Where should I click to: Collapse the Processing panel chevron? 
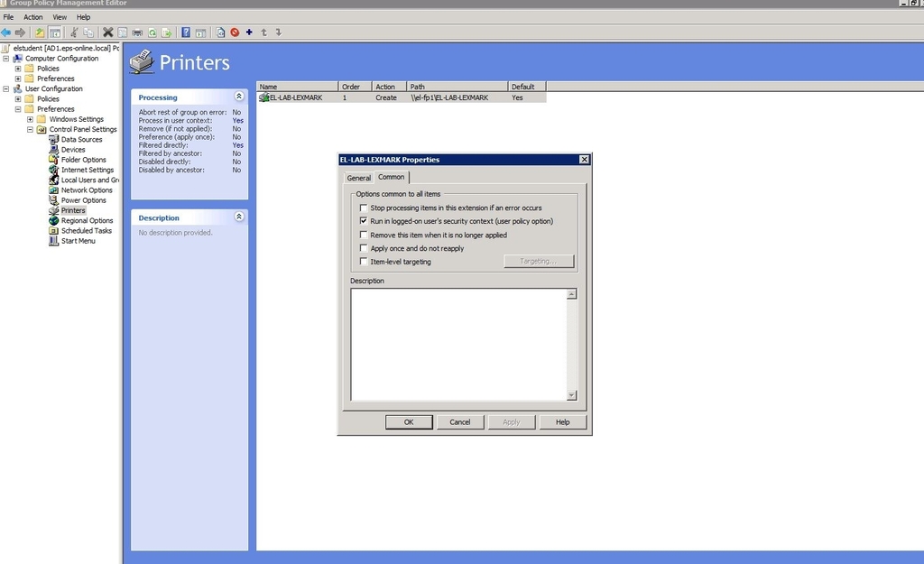pyautogui.click(x=239, y=96)
